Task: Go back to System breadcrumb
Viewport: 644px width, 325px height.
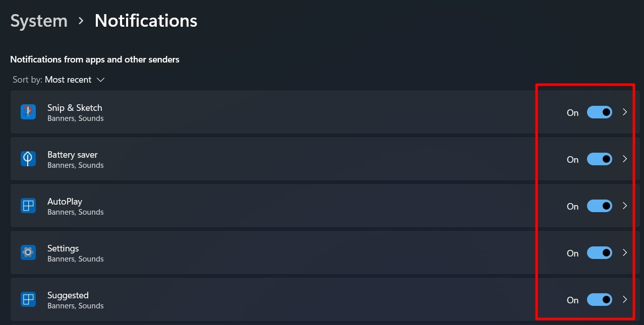Action: (x=39, y=21)
